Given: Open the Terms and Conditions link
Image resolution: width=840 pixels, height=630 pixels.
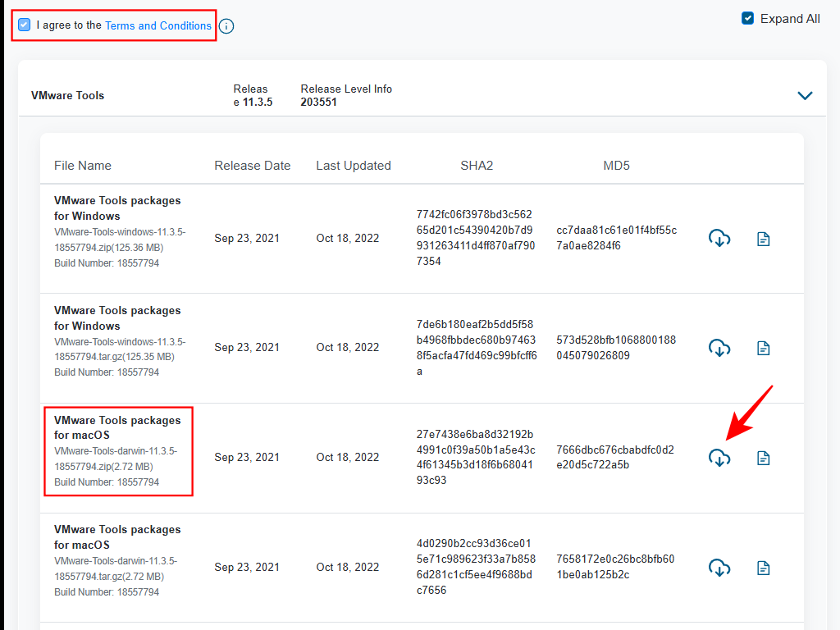Looking at the screenshot, I should [x=157, y=25].
